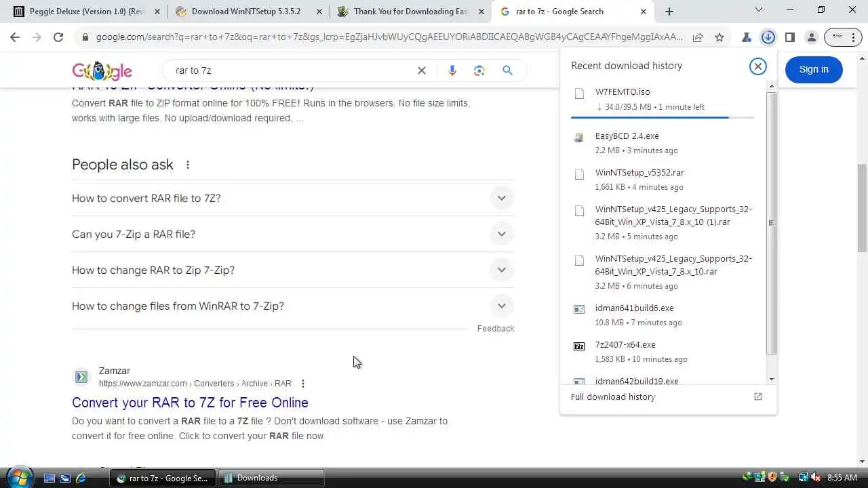Launch Internet Explorer from quick launch
This screenshot has width=868, height=488.
(x=81, y=478)
